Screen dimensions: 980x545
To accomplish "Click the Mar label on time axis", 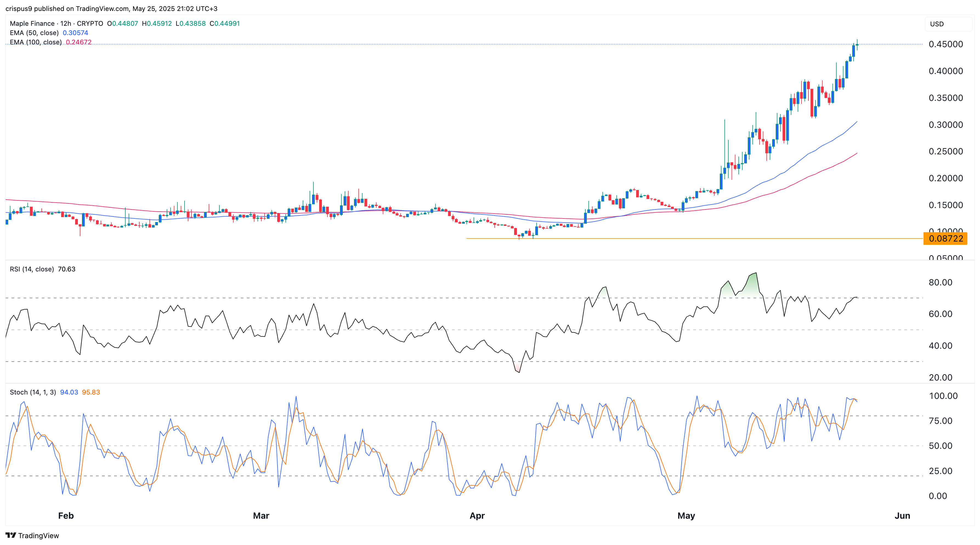I will click(x=261, y=516).
